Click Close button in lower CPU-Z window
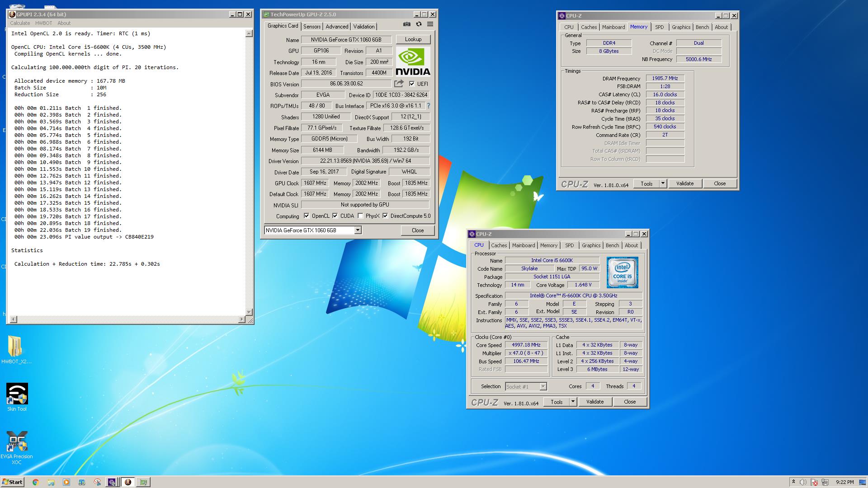This screenshot has width=868, height=488. click(630, 402)
